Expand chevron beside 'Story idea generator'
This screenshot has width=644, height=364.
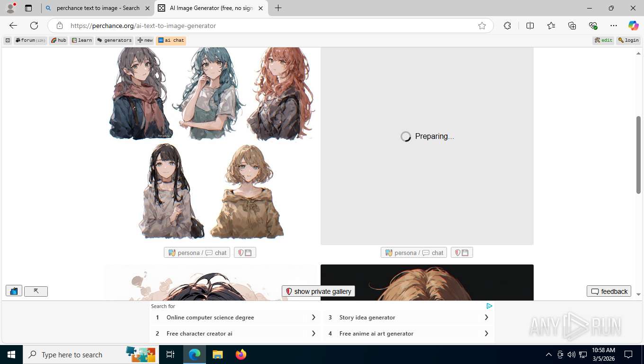[x=486, y=318]
